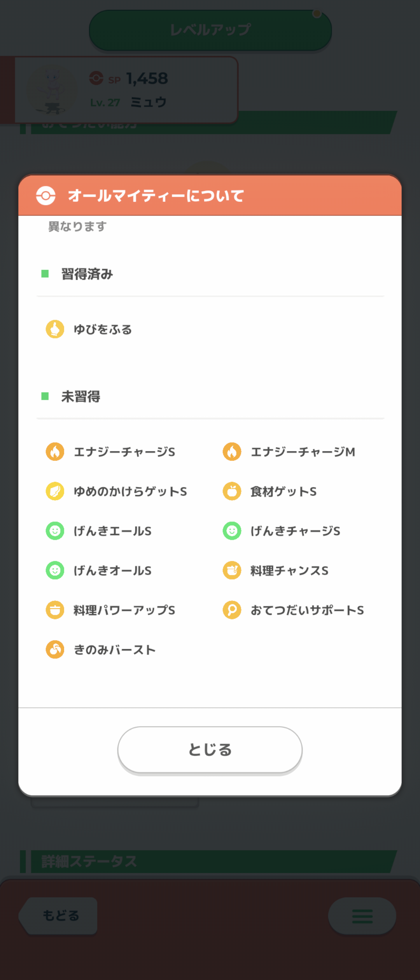Click the 習得済み section heading

pos(87,274)
